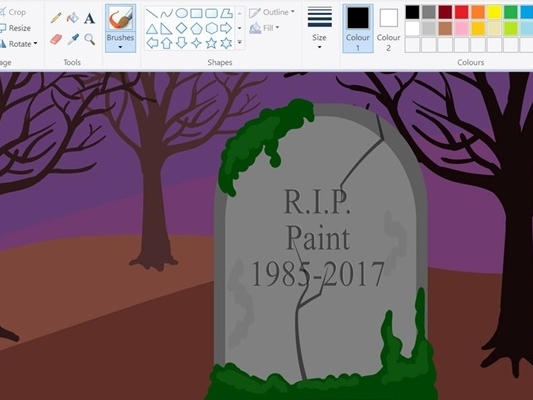Viewport: 533px width, 400px height.
Task: Click the Resize button
Action: point(16,28)
